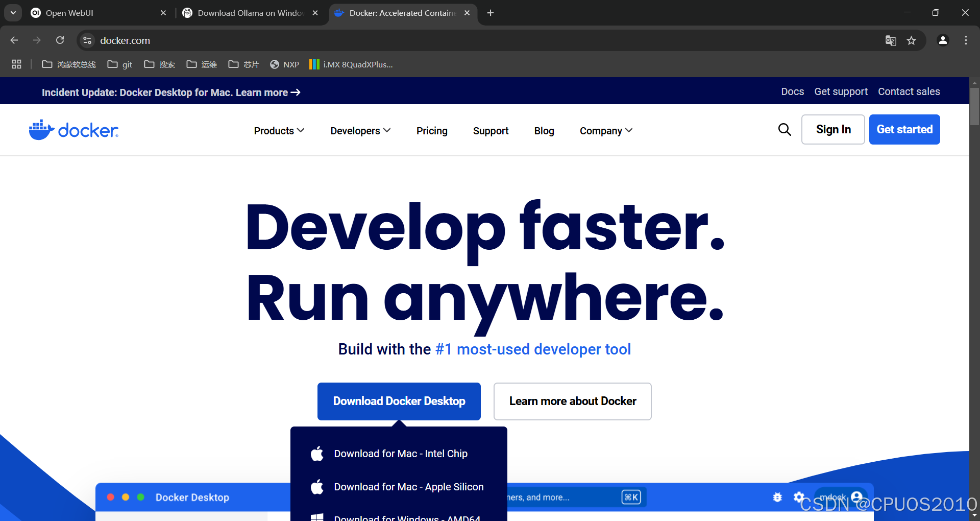Screen dimensions: 980x521
Task: Open the Pricing page
Action: click(x=432, y=131)
